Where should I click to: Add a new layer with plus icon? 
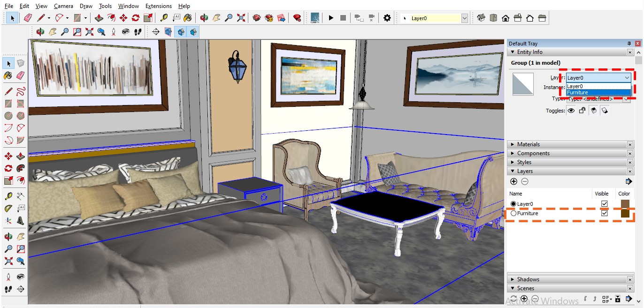pos(514,181)
